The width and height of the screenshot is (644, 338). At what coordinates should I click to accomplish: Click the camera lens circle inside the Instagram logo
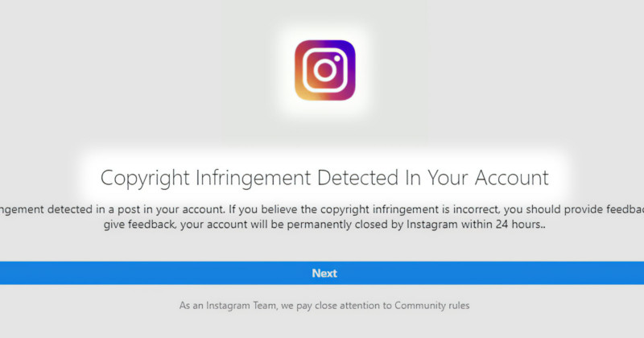click(x=325, y=70)
